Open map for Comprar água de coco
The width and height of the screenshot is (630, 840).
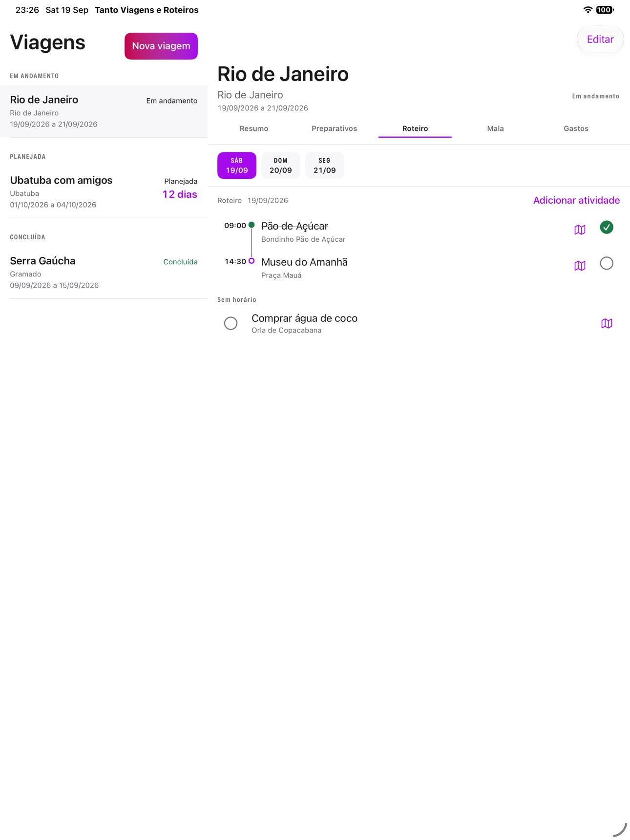pos(607,323)
